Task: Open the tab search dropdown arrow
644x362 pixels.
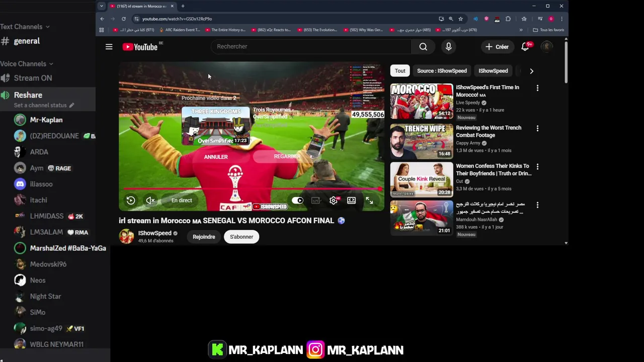Action: [102, 6]
